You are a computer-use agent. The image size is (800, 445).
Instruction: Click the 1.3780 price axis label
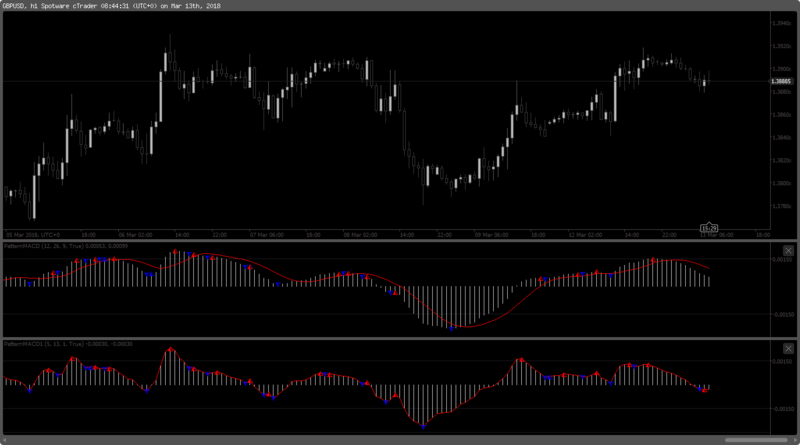(782, 207)
